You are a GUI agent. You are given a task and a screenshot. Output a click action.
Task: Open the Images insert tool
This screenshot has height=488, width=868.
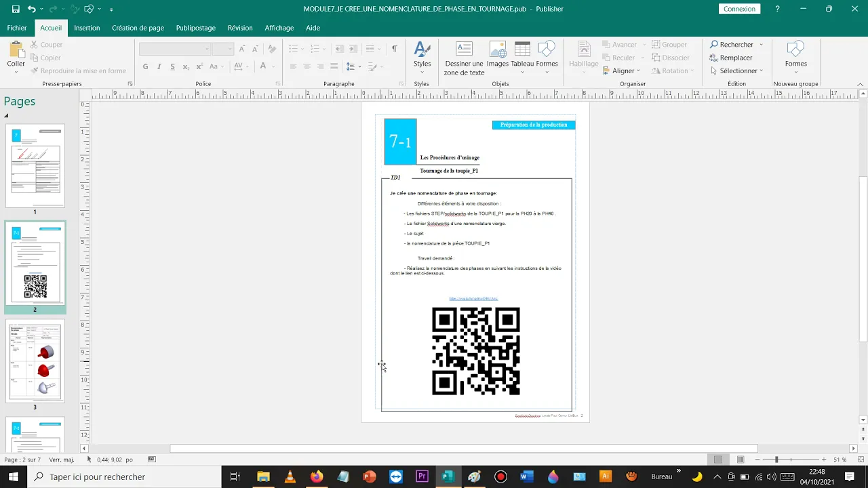click(497, 54)
